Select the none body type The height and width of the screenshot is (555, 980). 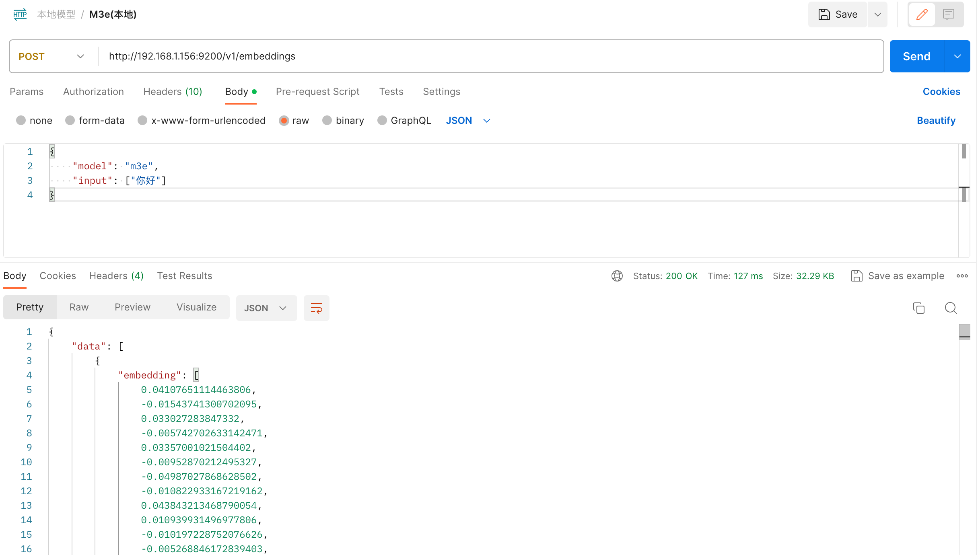pos(21,120)
